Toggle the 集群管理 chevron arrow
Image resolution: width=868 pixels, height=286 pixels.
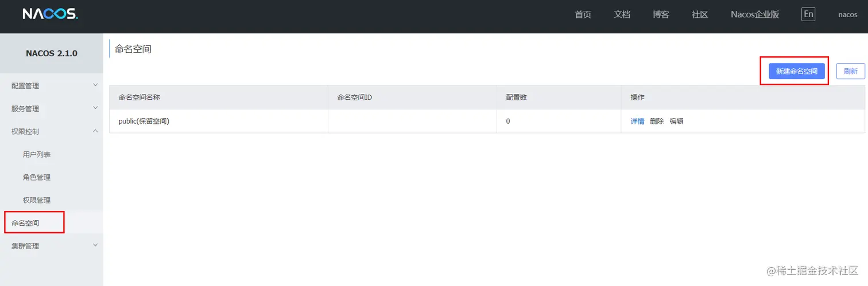95,245
